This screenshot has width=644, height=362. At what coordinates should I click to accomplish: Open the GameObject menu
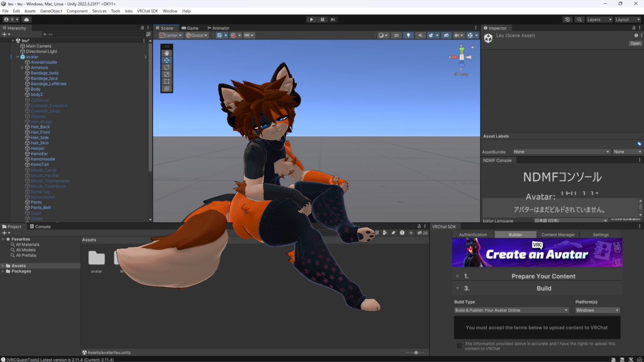[51, 11]
